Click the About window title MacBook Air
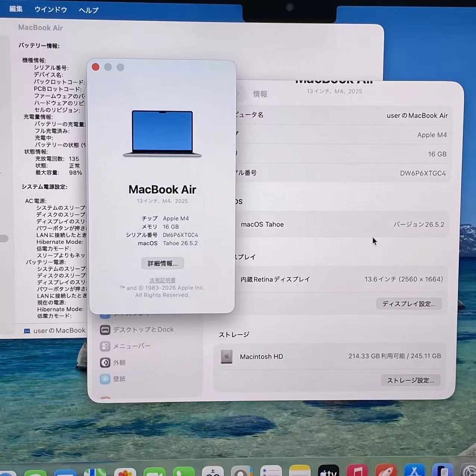The width and height of the screenshot is (476, 476). (x=162, y=190)
